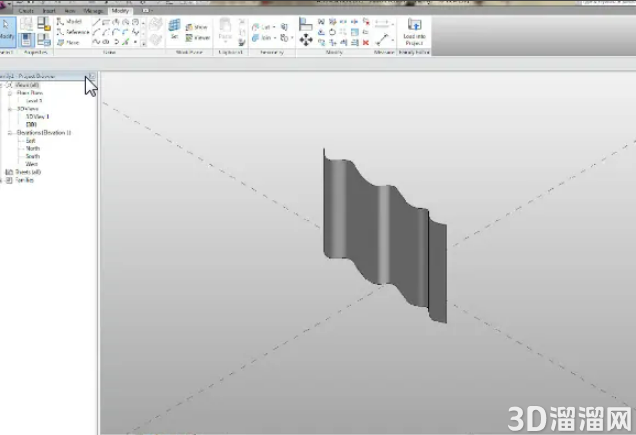This screenshot has height=435, width=636.
Task: Click the Cut to clipboard scissors icon
Action: (242, 22)
